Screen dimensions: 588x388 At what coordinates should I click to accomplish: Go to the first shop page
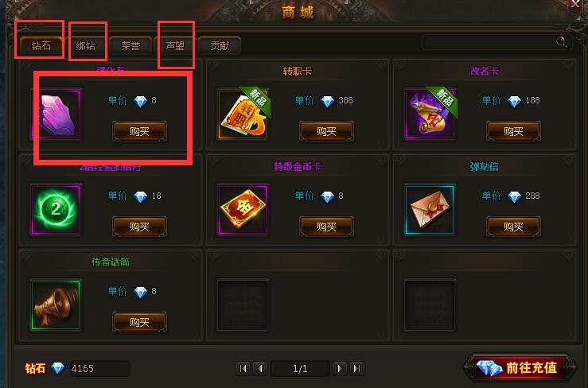point(243,368)
